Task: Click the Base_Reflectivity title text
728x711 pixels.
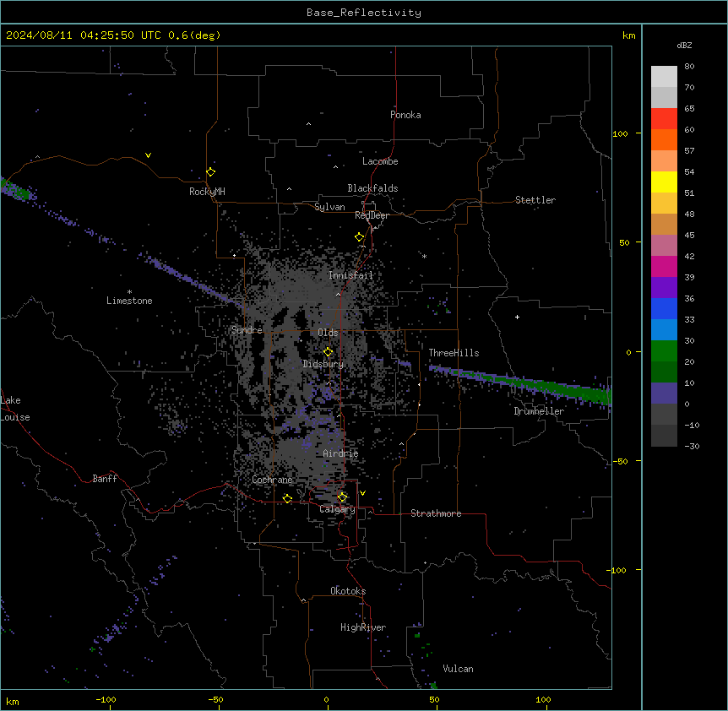Action: pos(364,13)
